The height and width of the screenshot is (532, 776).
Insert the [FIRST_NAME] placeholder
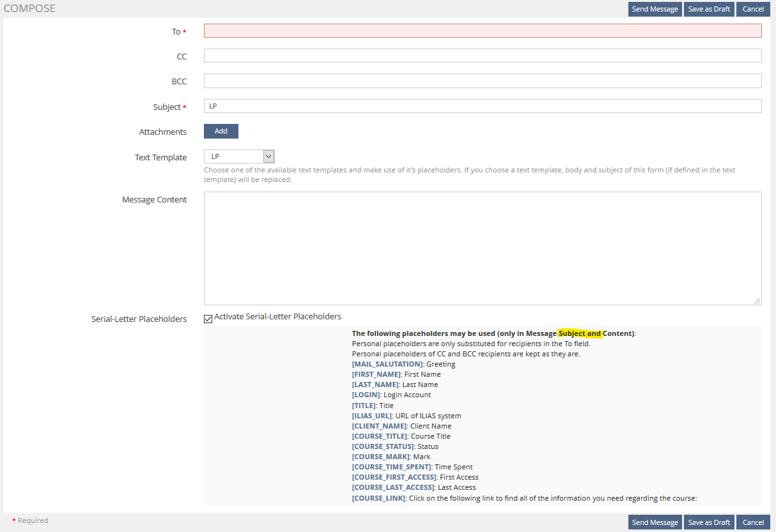coord(376,374)
